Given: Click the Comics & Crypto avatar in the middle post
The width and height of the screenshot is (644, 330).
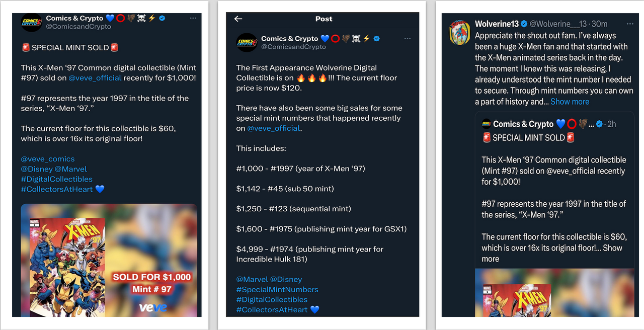Looking at the screenshot, I should pyautogui.click(x=247, y=42).
